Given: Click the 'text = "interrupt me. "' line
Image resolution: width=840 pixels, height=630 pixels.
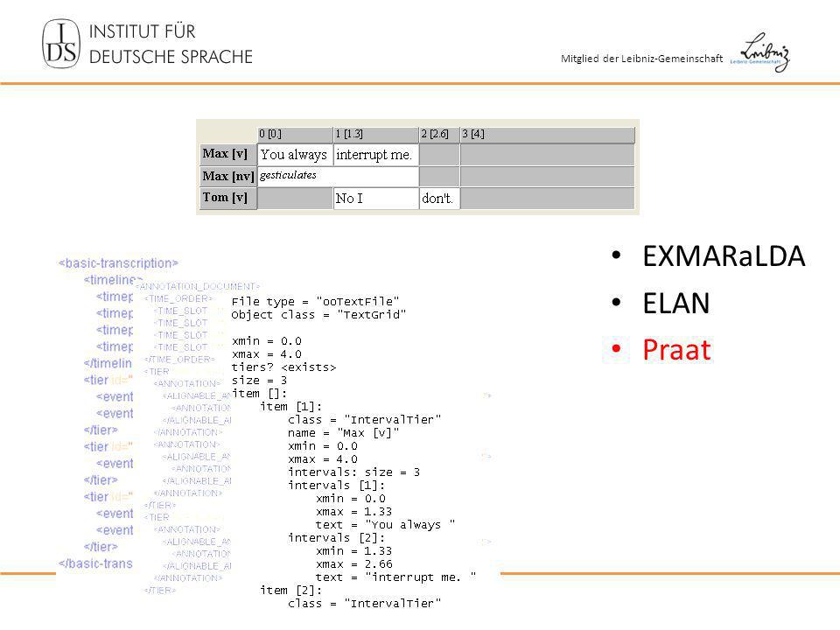Looking at the screenshot, I should pyautogui.click(x=395, y=577).
